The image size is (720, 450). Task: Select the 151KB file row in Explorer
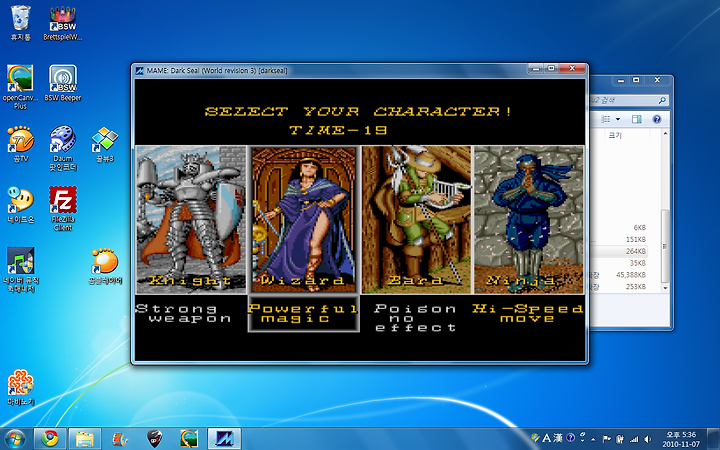[619, 239]
